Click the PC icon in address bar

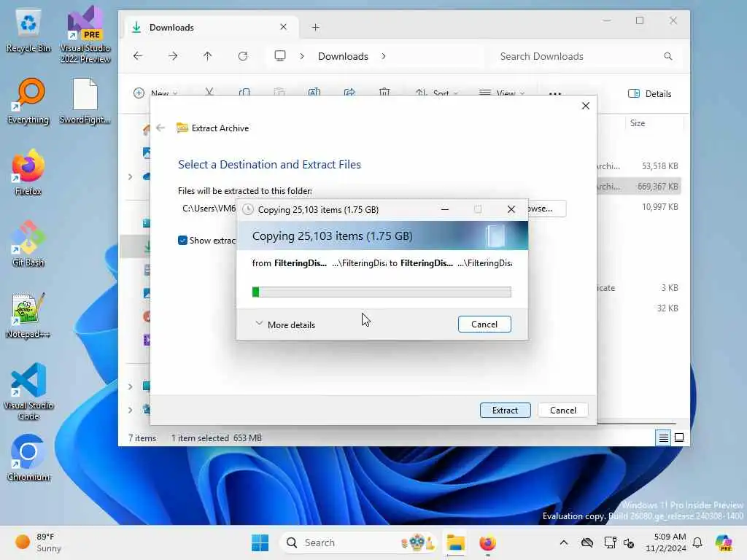pos(280,56)
